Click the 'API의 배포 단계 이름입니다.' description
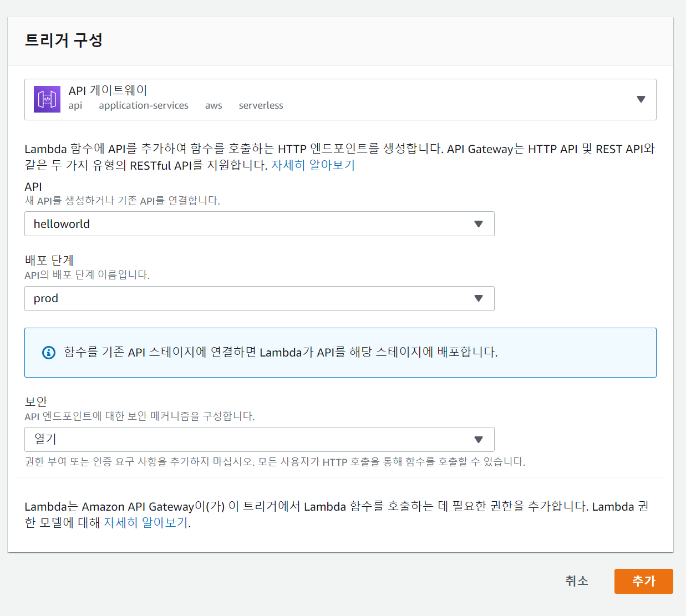This screenshot has height=616, width=686. point(87,275)
